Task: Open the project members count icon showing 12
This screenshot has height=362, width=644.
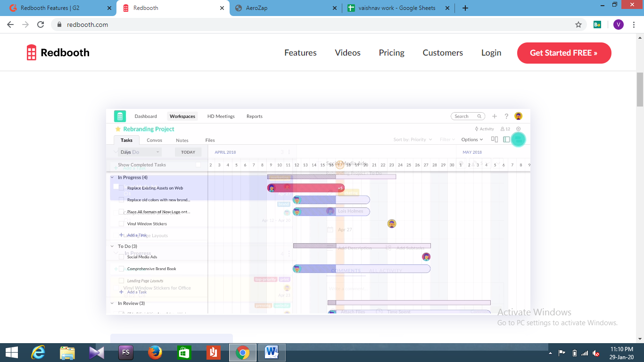Action: point(505,129)
